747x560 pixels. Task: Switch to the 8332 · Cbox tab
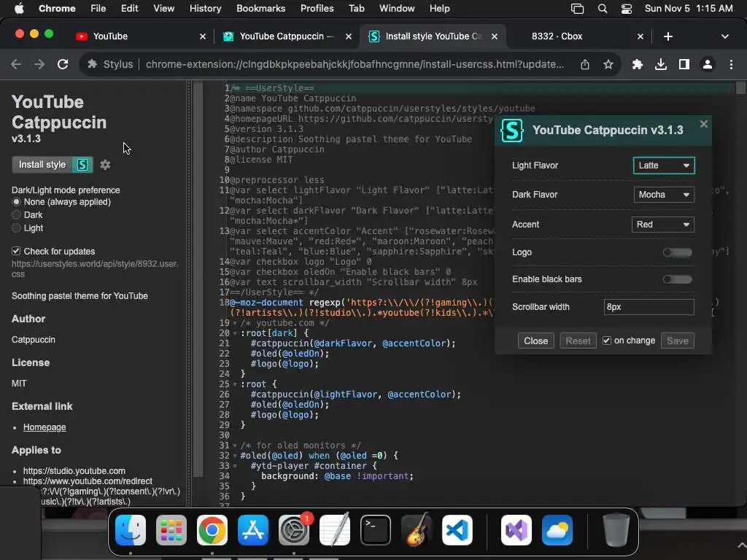578,36
